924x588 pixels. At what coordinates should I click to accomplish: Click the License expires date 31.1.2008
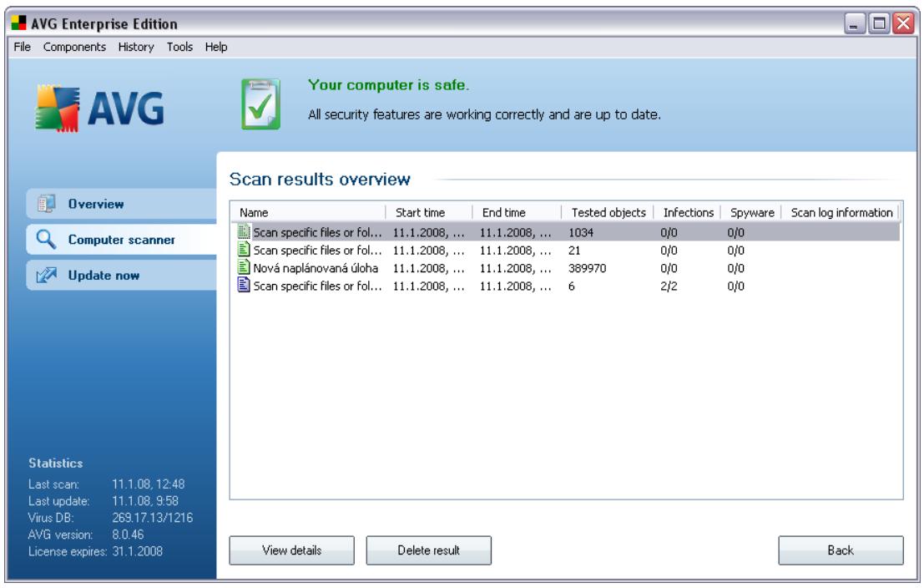[x=137, y=551]
